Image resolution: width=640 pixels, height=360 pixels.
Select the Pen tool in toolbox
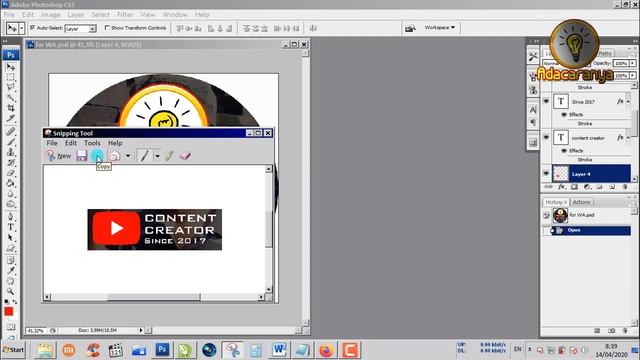11,216
